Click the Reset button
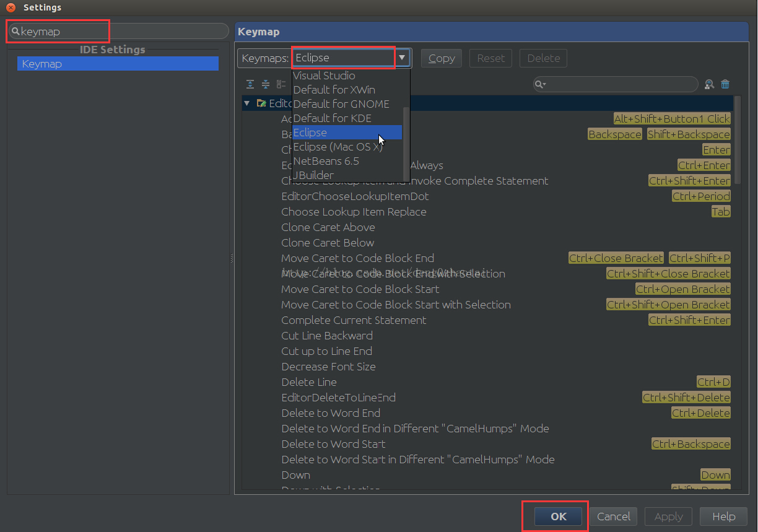 coord(491,58)
